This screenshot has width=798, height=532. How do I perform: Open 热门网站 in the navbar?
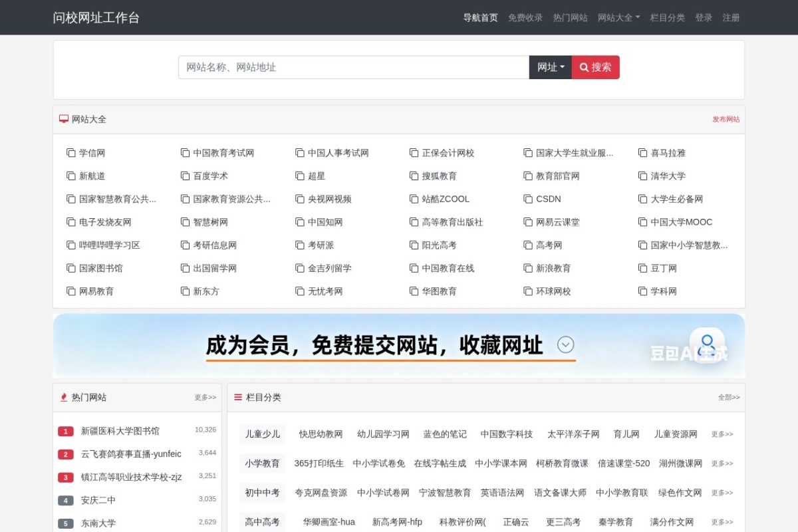[x=571, y=18]
